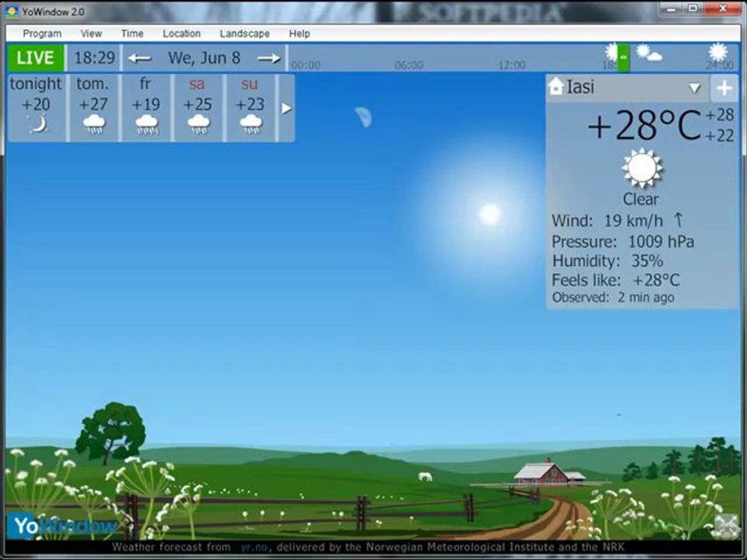Toggle fullscreen with the corner arrows icon
The image size is (747, 560).
(x=725, y=527)
